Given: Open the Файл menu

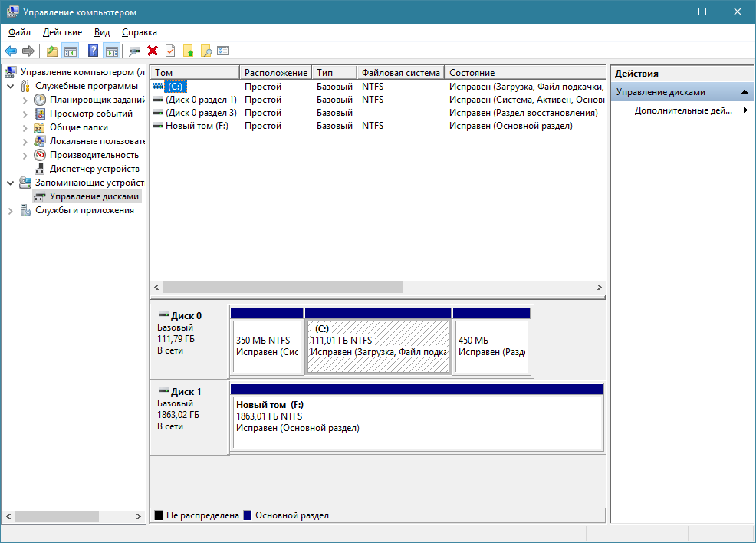Looking at the screenshot, I should point(19,32).
